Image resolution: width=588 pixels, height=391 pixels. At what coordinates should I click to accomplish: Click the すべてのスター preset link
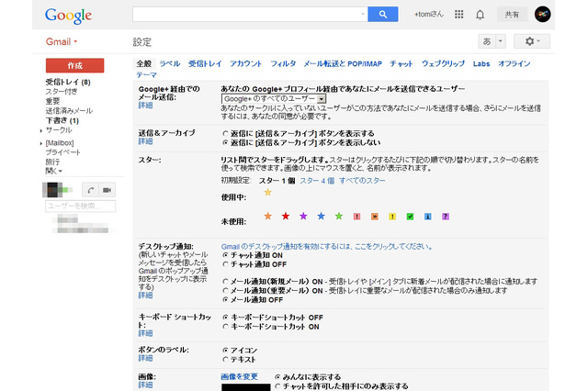[362, 181]
